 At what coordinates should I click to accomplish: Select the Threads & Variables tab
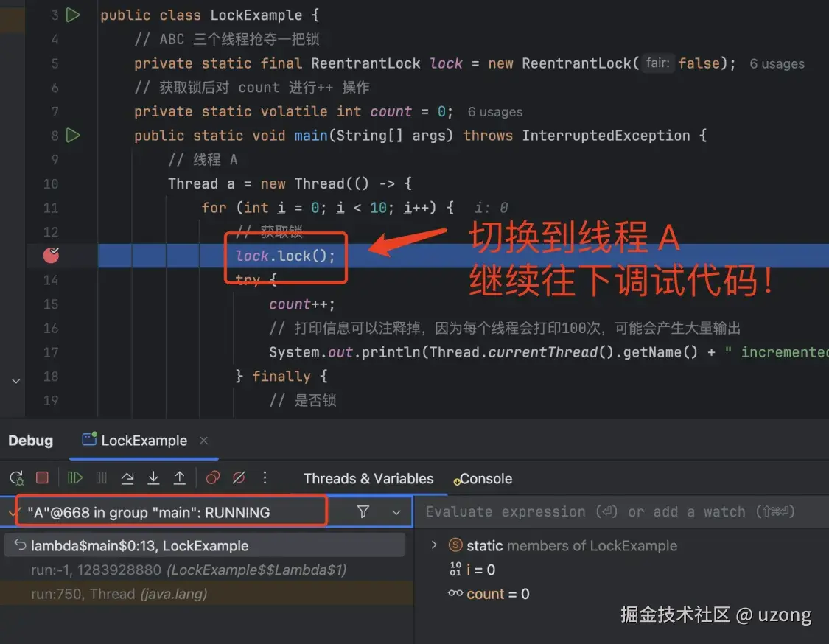368,478
